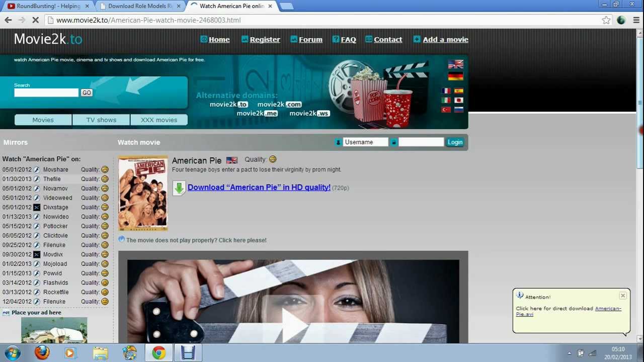Launch Firefox from the taskbar
This screenshot has width=644, height=362.
[x=42, y=352]
